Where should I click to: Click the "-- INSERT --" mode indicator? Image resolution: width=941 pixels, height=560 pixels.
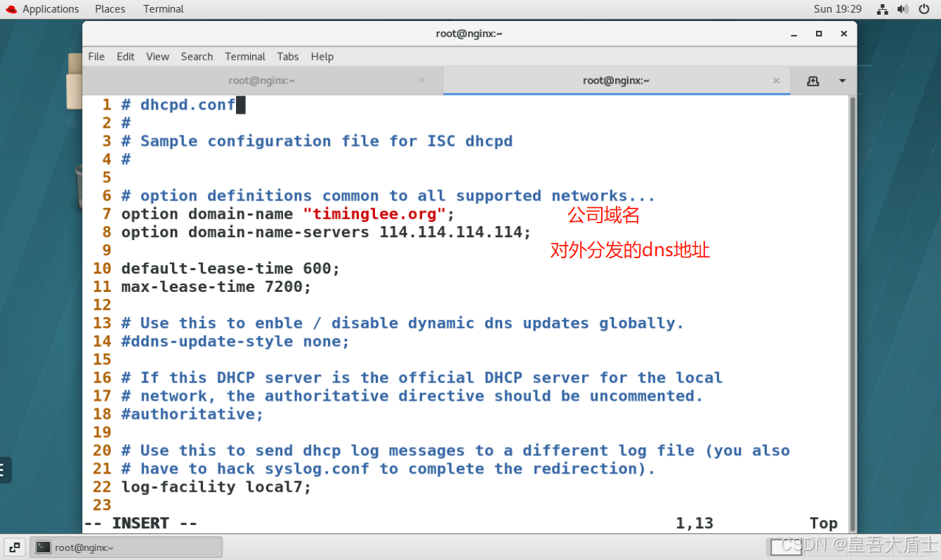[140, 524]
